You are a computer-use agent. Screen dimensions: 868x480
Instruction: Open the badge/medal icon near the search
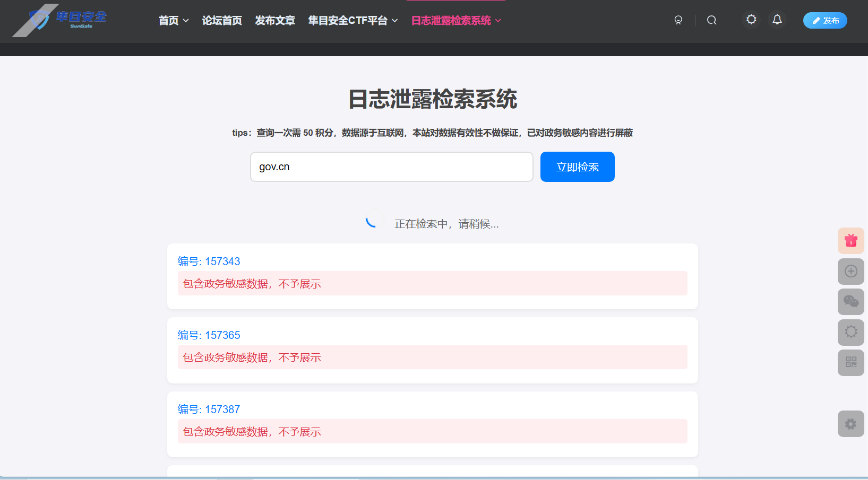pos(678,20)
